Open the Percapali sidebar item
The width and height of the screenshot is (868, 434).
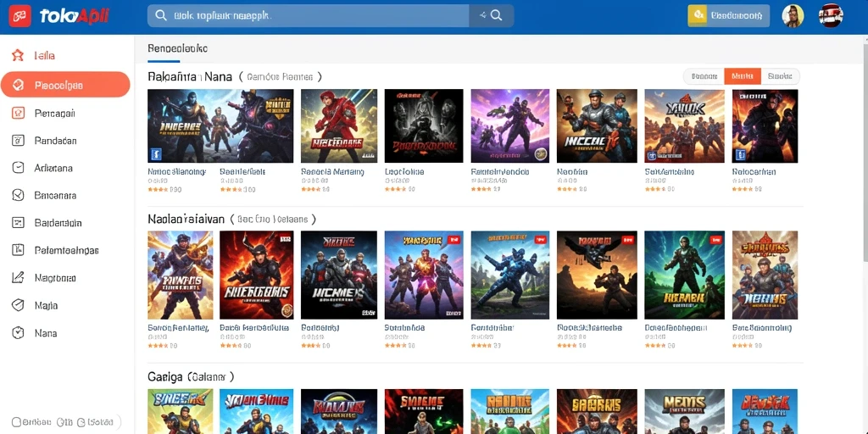click(65, 113)
